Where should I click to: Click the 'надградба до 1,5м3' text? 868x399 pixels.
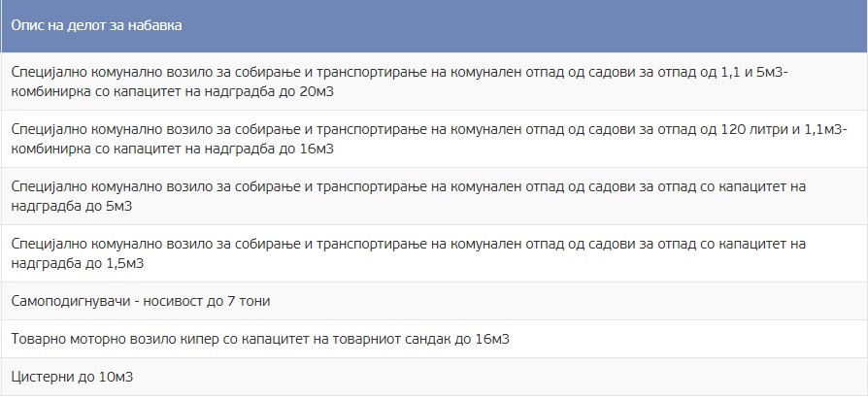(x=77, y=262)
